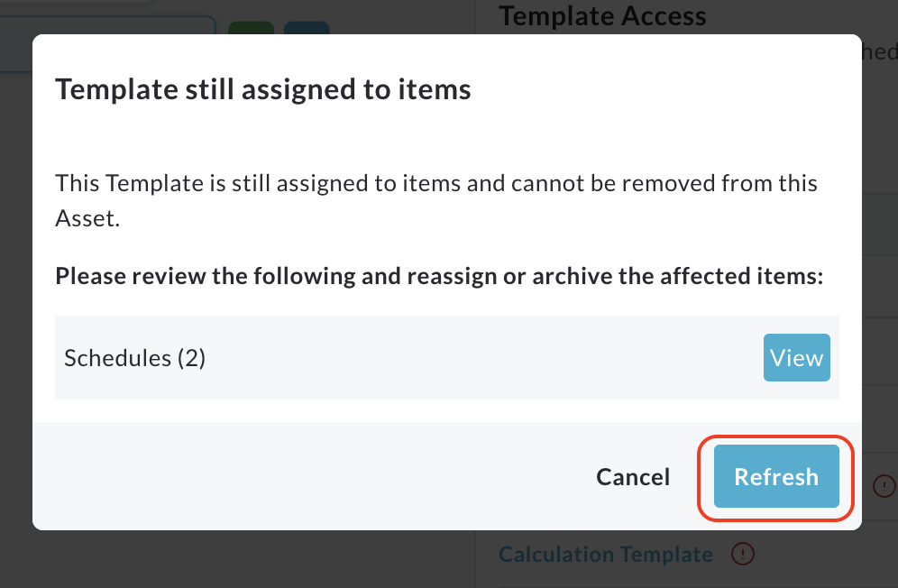Image resolution: width=898 pixels, height=588 pixels.
Task: Click the 'Please review the following' bold instruction
Action: pyautogui.click(x=440, y=276)
